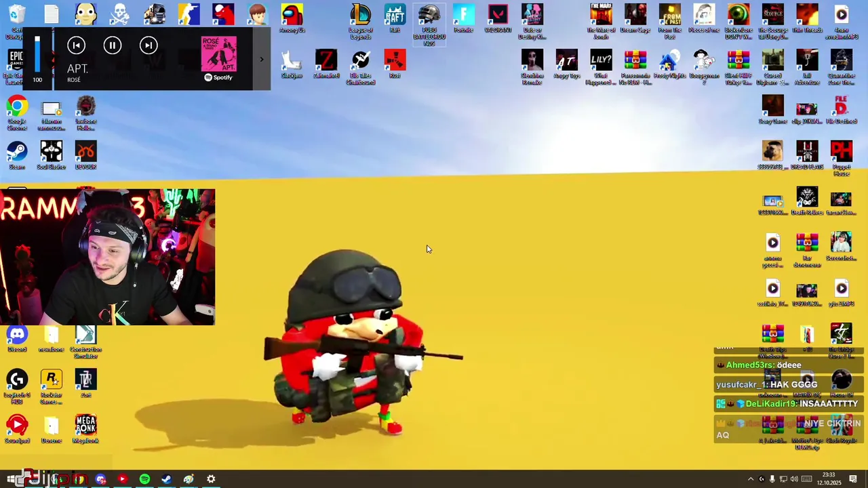Open the Boogeyman 2 desktop shortcut
This screenshot has height=488, width=868.
[704, 67]
